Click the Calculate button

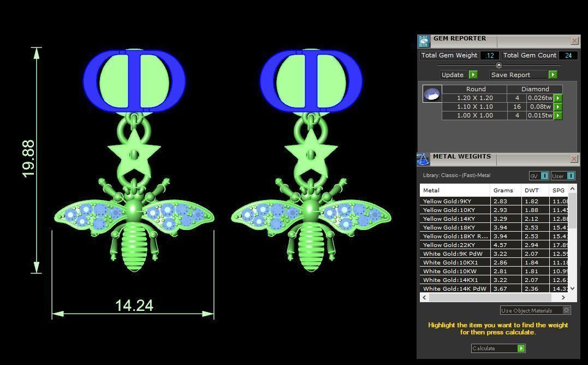[x=498, y=349]
